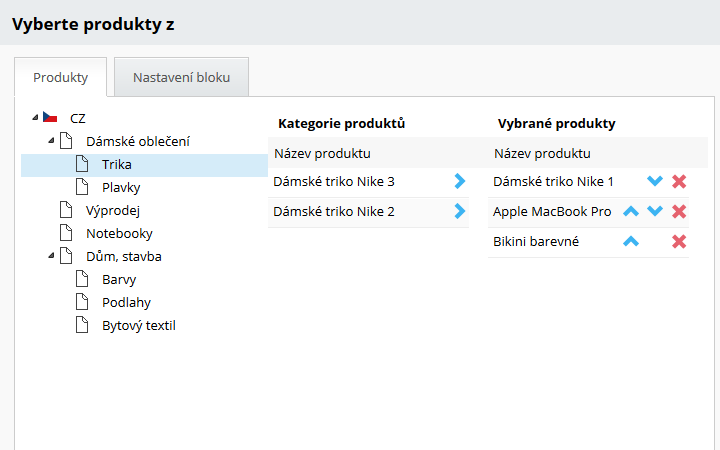Click page icon next to Podlahy
This screenshot has width=720, height=450.
pos(82,302)
